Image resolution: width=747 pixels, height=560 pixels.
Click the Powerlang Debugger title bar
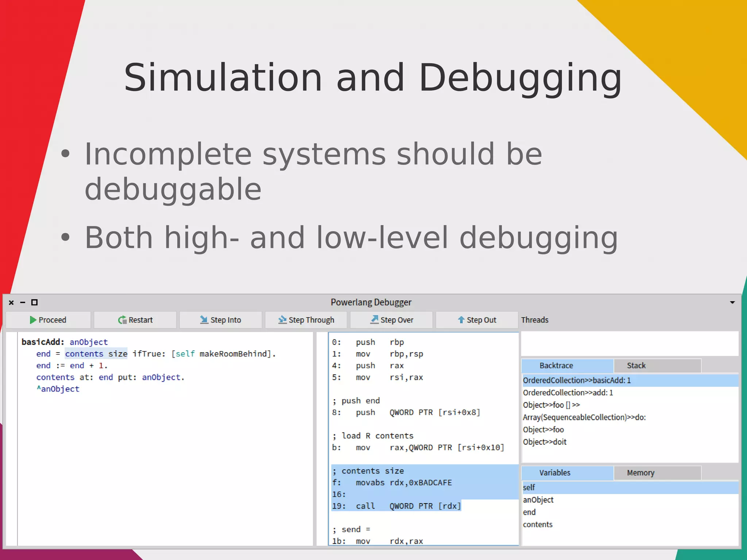point(371,303)
